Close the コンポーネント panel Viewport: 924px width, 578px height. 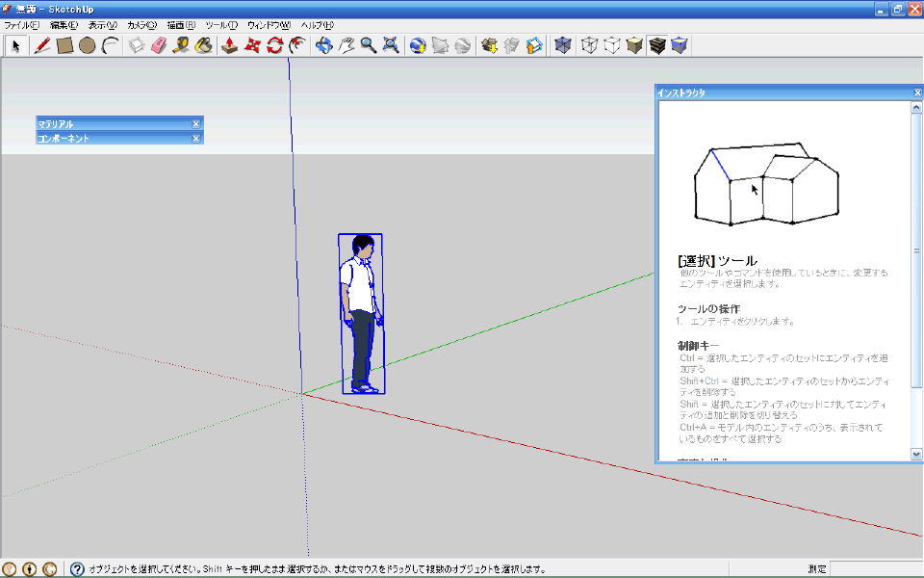[x=196, y=138]
